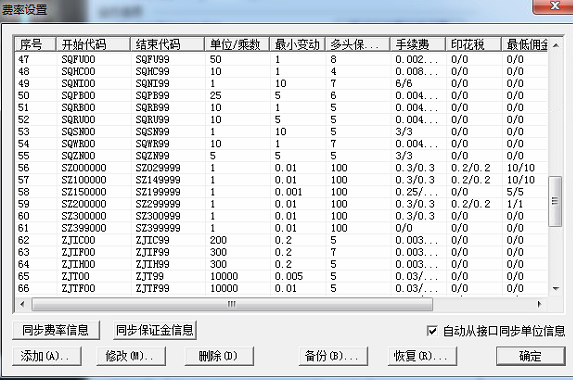Click end code cell SZ399999
The image size is (573, 380).
[158, 228]
